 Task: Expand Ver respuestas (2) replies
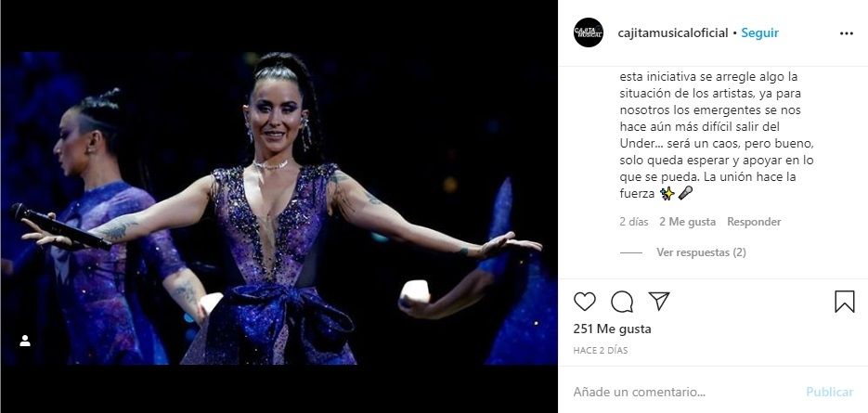point(701,252)
